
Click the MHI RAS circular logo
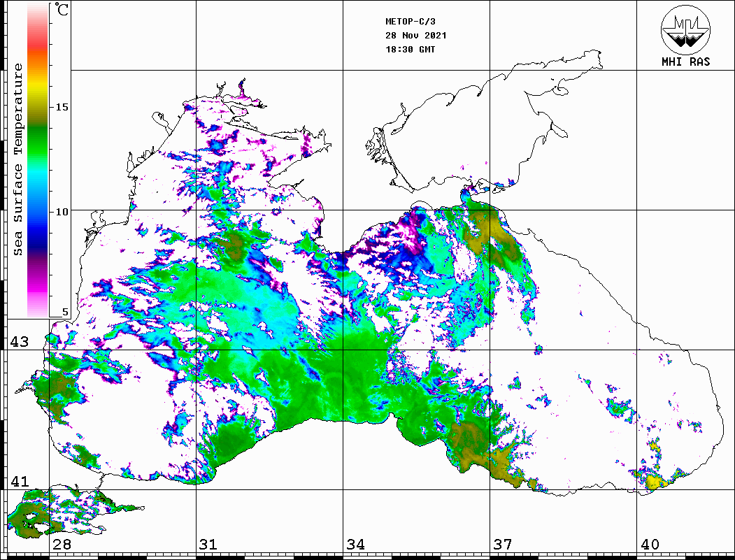(x=686, y=29)
